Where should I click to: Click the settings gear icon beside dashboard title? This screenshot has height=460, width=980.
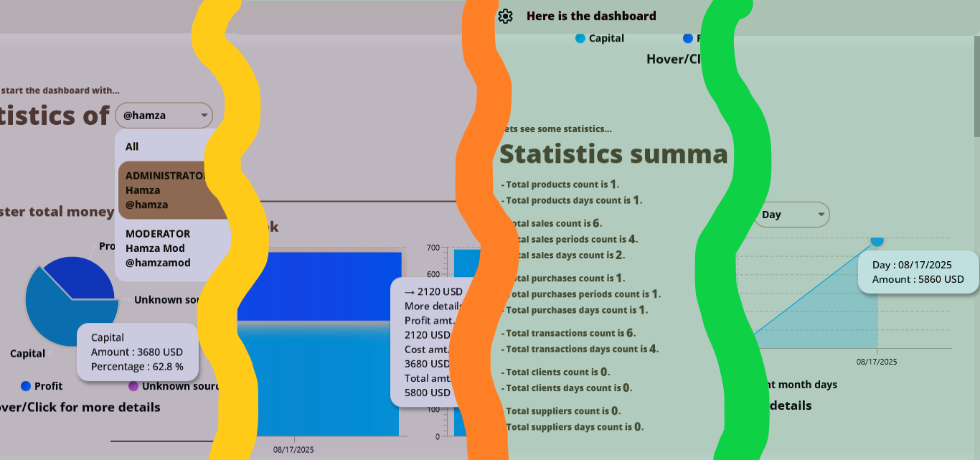point(505,16)
